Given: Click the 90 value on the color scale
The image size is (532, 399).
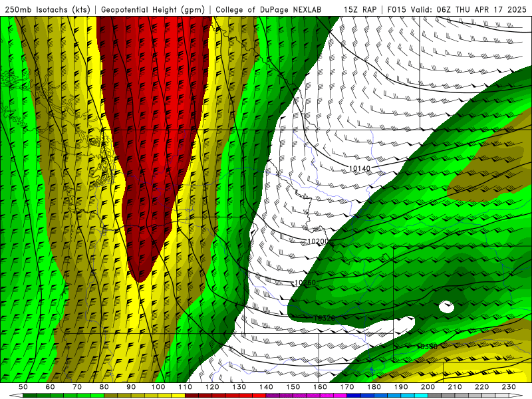Looking at the screenshot, I should 131,387.
